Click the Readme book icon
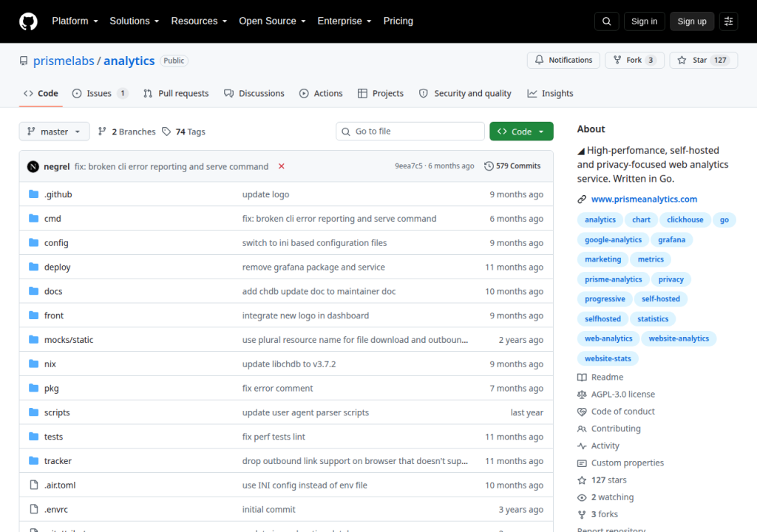 click(x=582, y=377)
